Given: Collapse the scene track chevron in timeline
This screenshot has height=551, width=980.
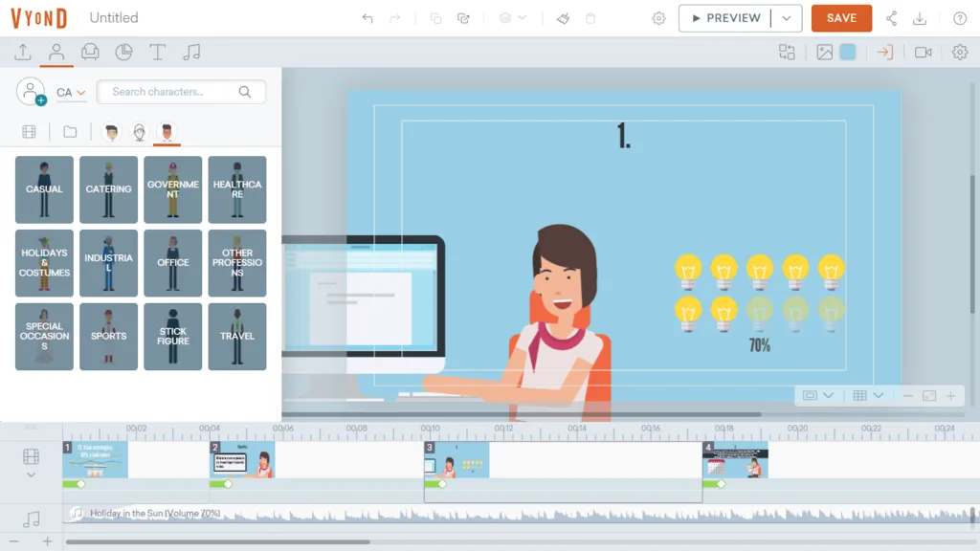Looking at the screenshot, I should coord(31,474).
